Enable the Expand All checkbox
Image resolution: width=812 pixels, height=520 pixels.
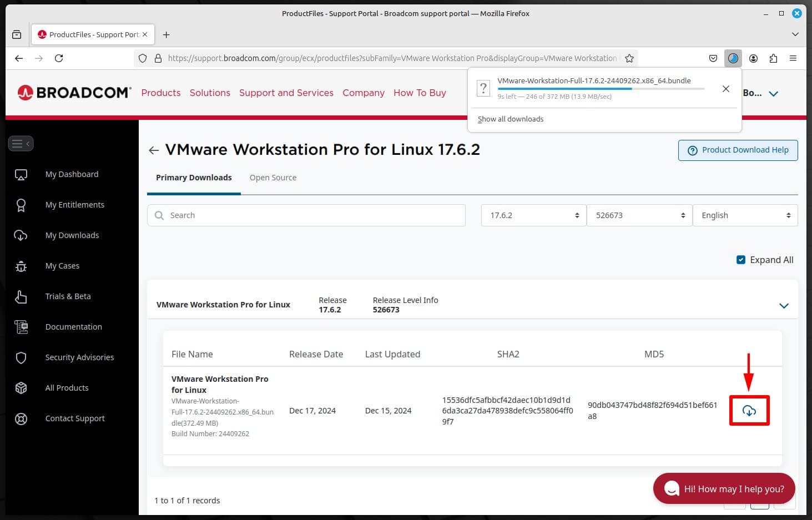click(x=740, y=259)
